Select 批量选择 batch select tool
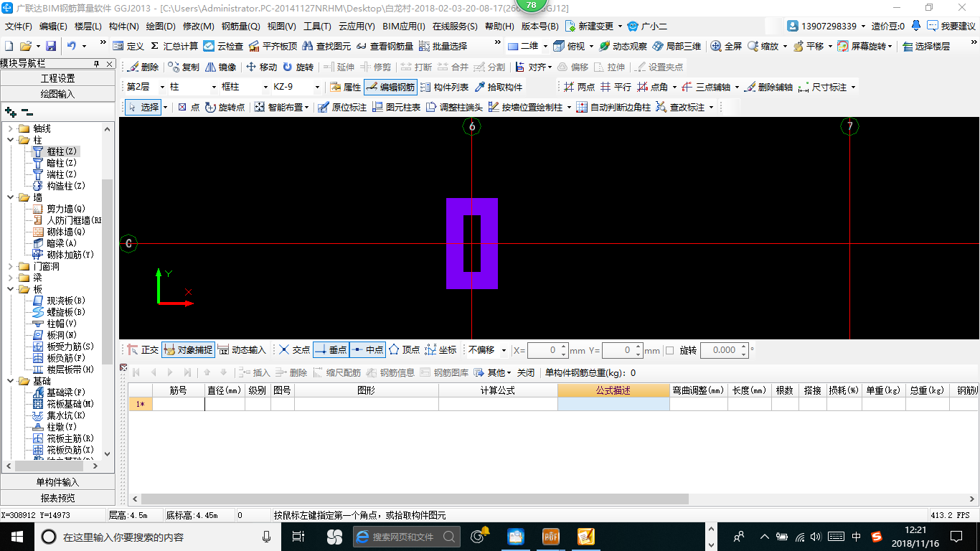This screenshot has height=551, width=980. point(443,46)
